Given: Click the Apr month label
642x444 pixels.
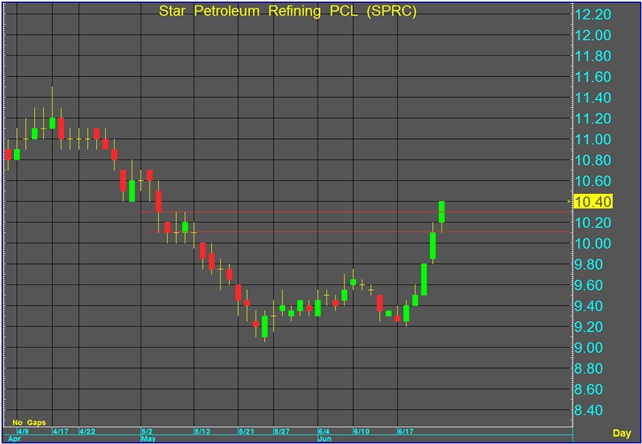Looking at the screenshot, I should pyautogui.click(x=14, y=439).
